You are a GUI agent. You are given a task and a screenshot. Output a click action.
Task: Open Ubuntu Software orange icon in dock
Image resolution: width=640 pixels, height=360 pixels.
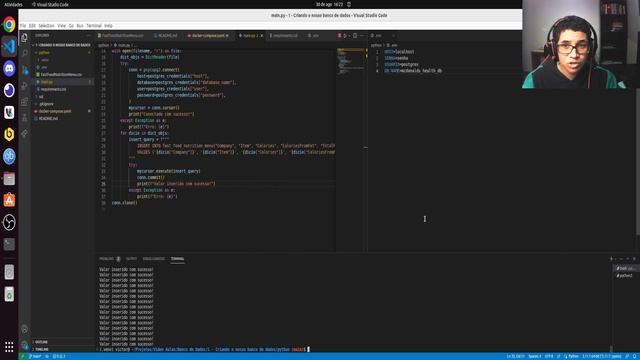(x=9, y=200)
